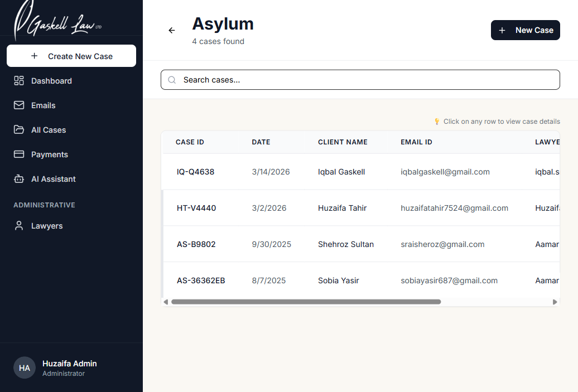Screen dimensions: 578x392
Task: Click the Lawyers person icon
Action: point(19,226)
